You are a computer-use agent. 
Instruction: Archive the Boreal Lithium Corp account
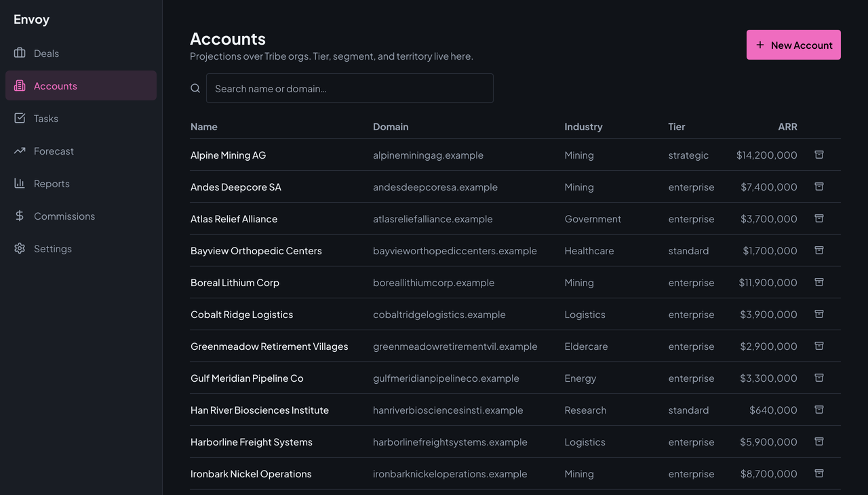819,282
